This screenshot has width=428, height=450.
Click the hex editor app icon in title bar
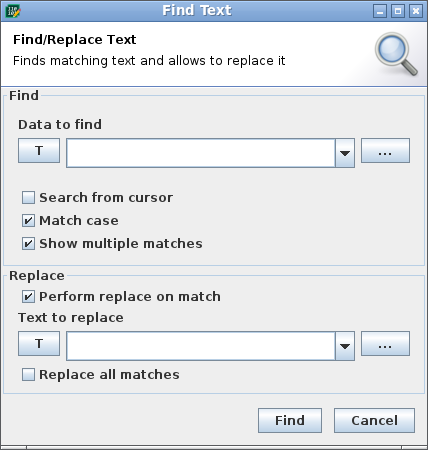click(13, 11)
